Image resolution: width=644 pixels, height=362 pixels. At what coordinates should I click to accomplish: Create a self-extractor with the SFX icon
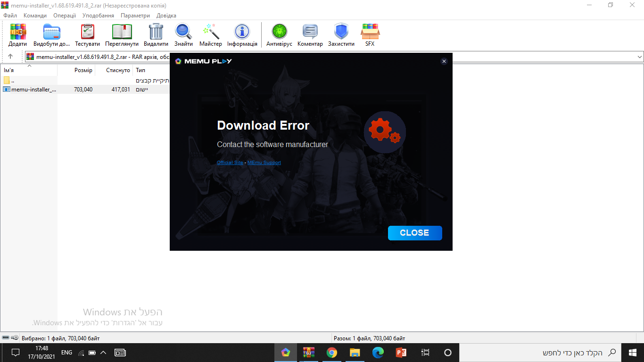(370, 35)
